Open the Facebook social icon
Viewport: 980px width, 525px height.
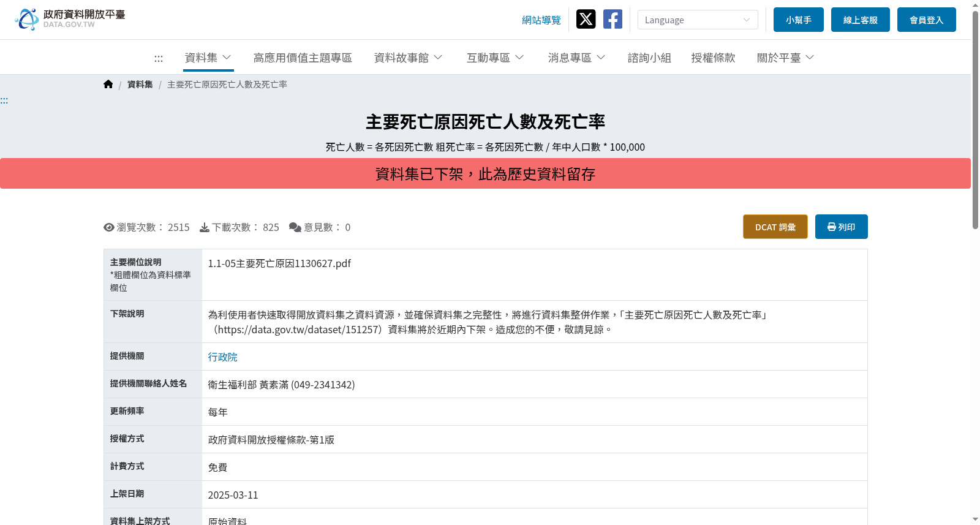coord(612,20)
